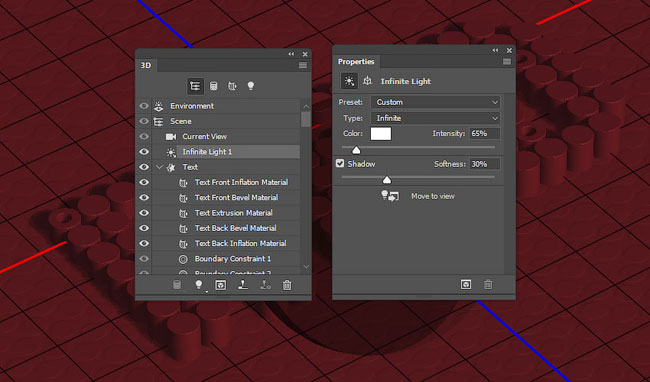Select the light settings icon in Properties
The width and height of the screenshot is (650, 382).
(x=349, y=81)
